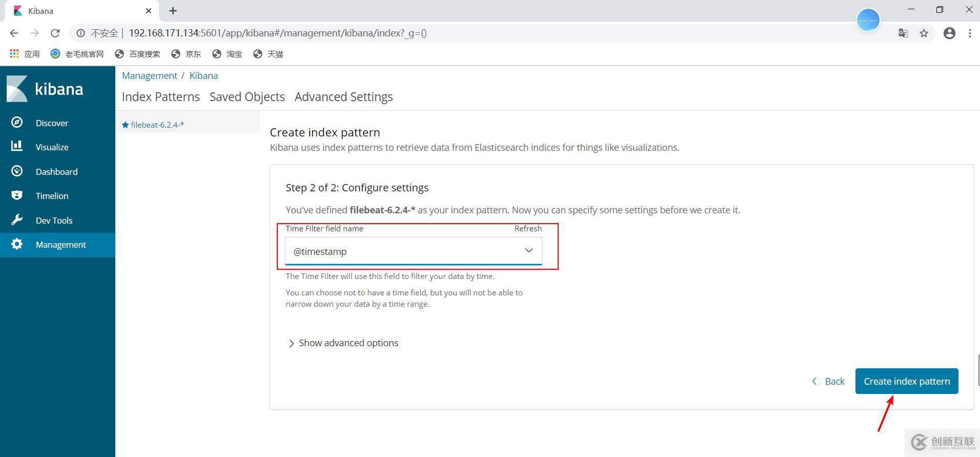Reload the page with the refresh icon
The image size is (980, 457).
click(55, 33)
